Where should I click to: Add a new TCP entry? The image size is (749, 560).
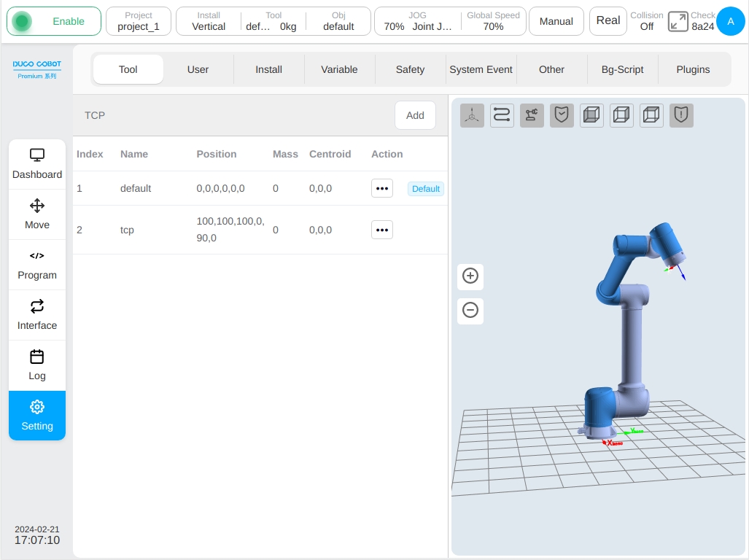point(415,115)
